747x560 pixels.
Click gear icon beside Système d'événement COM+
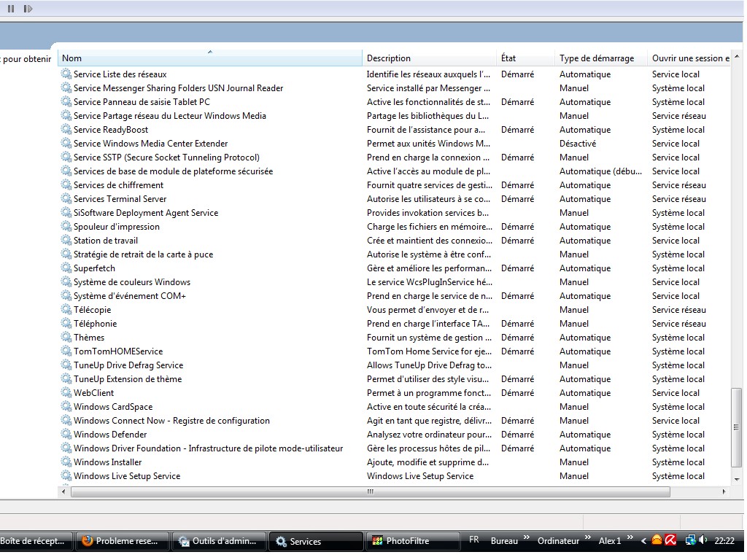pos(66,295)
